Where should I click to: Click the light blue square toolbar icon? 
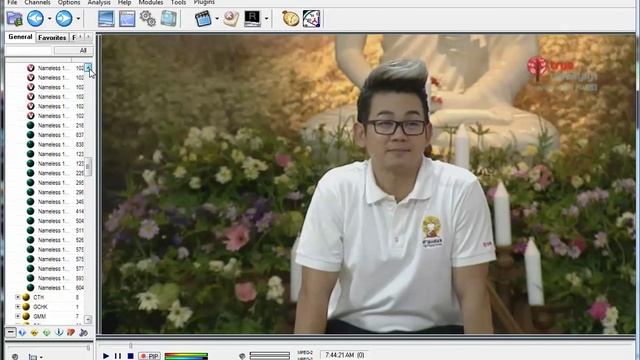(x=169, y=19)
